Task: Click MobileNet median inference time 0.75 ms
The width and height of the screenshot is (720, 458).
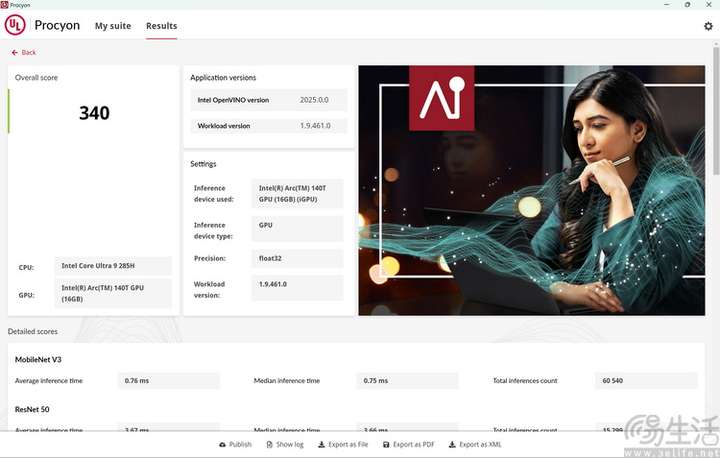Action: 407,381
